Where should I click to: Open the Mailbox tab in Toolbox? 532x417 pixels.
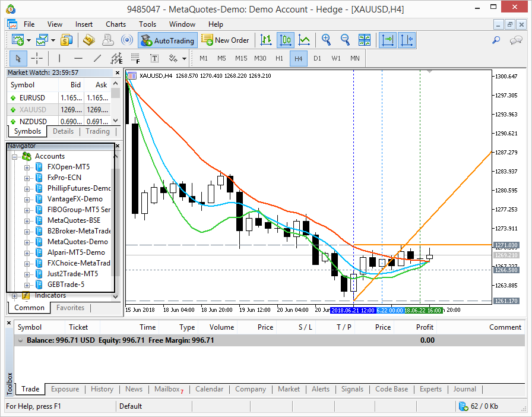point(169,389)
